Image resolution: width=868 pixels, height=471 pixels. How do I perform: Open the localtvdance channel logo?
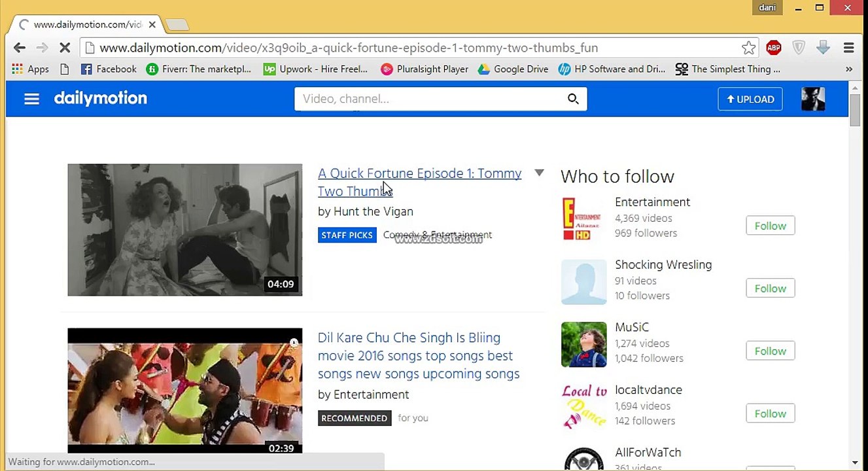click(x=583, y=407)
